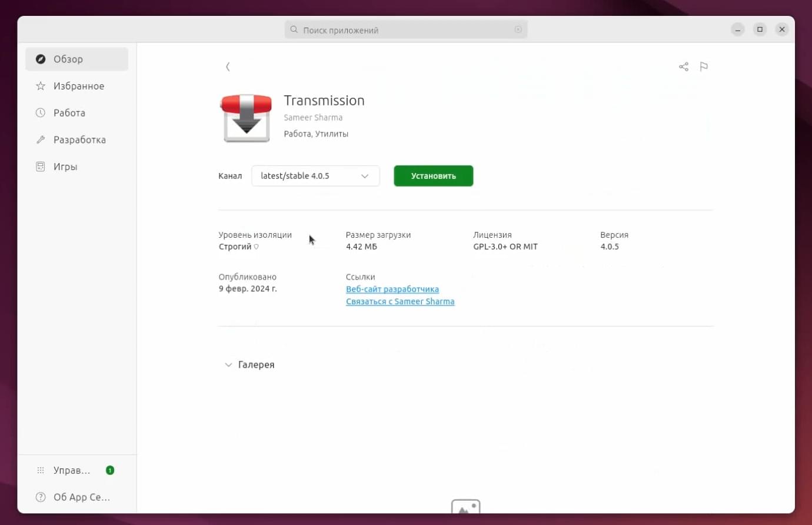Click the publisher name Sameer Sharma
This screenshot has height=525, width=812.
313,118
